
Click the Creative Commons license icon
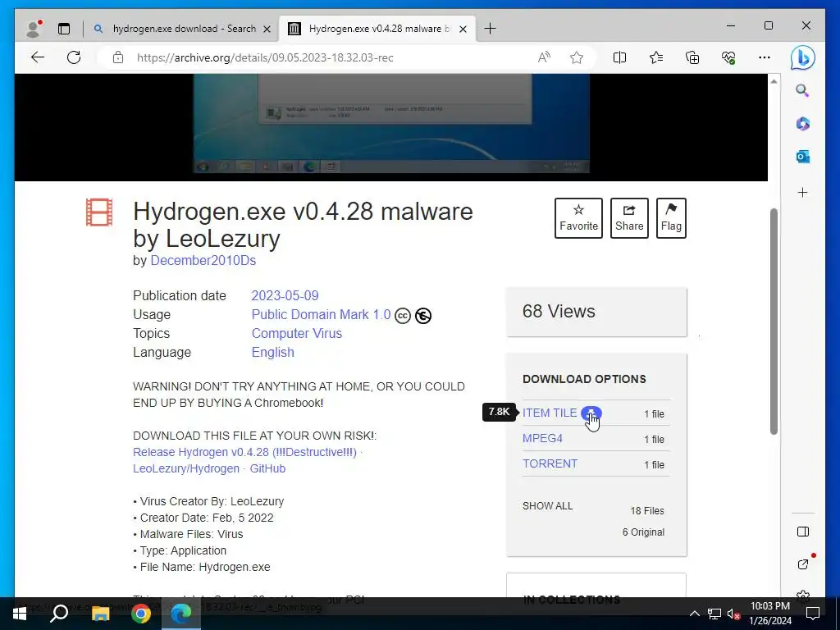[x=403, y=316]
